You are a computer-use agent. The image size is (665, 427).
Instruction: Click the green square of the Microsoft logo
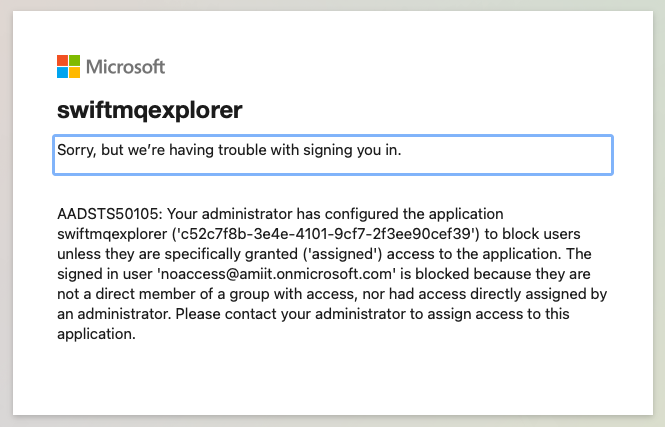click(x=74, y=61)
